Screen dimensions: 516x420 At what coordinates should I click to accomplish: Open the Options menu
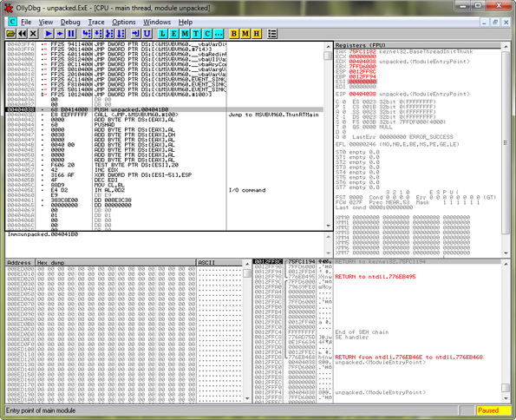(124, 22)
